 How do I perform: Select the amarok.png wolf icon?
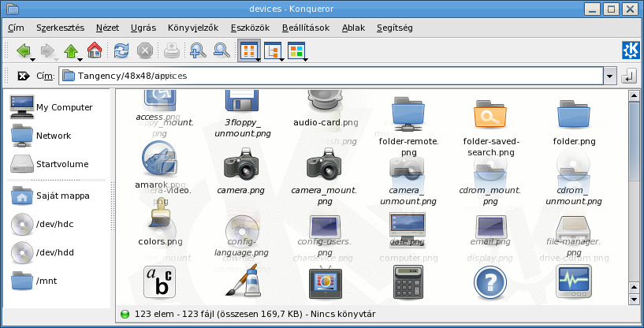coord(159,158)
